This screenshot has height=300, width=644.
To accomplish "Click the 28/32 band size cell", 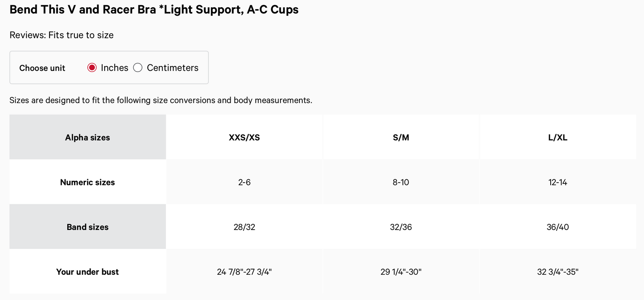I will (x=244, y=227).
